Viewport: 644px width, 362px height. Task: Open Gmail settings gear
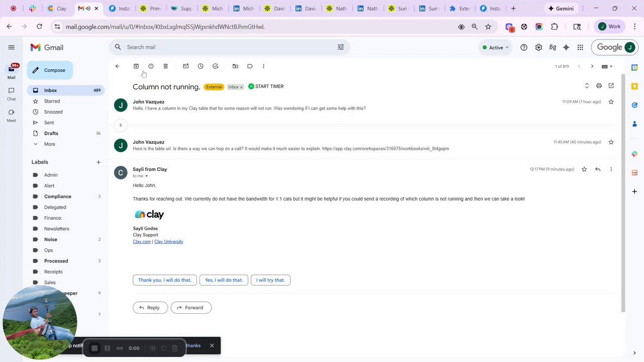[x=539, y=47]
